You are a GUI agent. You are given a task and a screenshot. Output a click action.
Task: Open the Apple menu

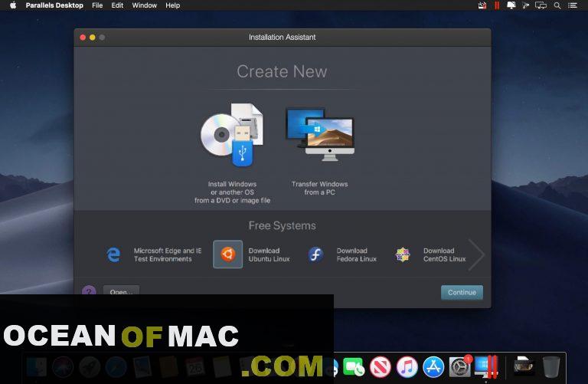pos(13,5)
